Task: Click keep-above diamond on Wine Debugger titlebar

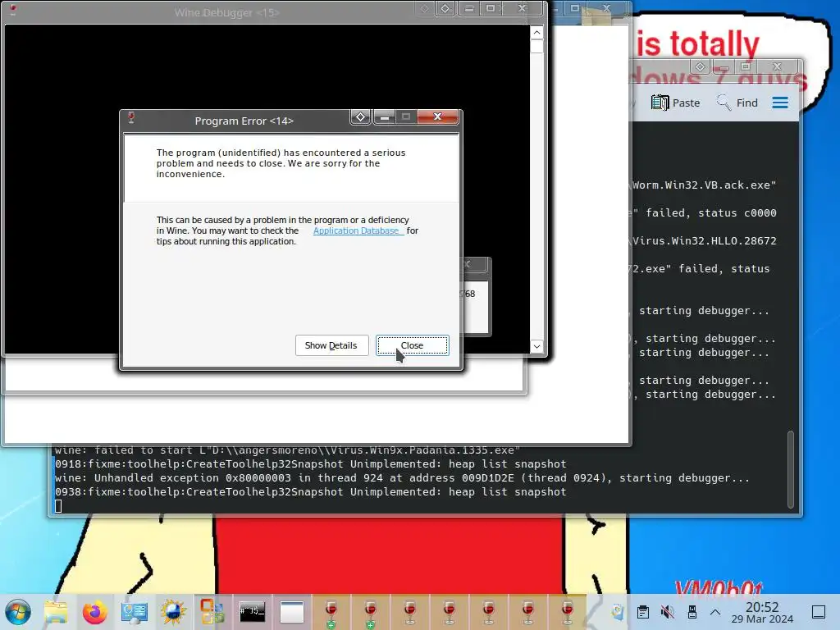Action: point(445,8)
